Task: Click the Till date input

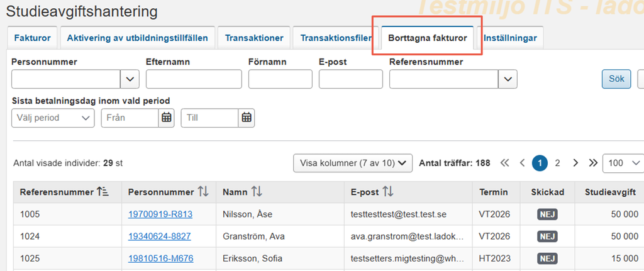Action: 209,118
